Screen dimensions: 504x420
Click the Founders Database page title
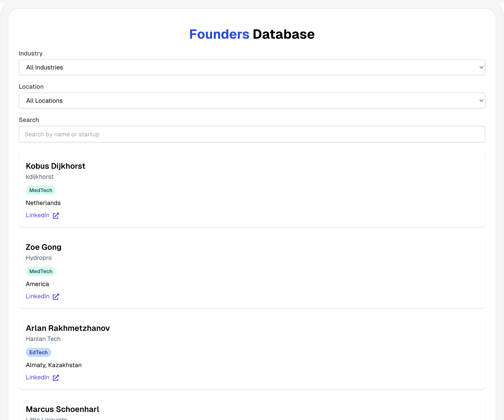click(252, 34)
